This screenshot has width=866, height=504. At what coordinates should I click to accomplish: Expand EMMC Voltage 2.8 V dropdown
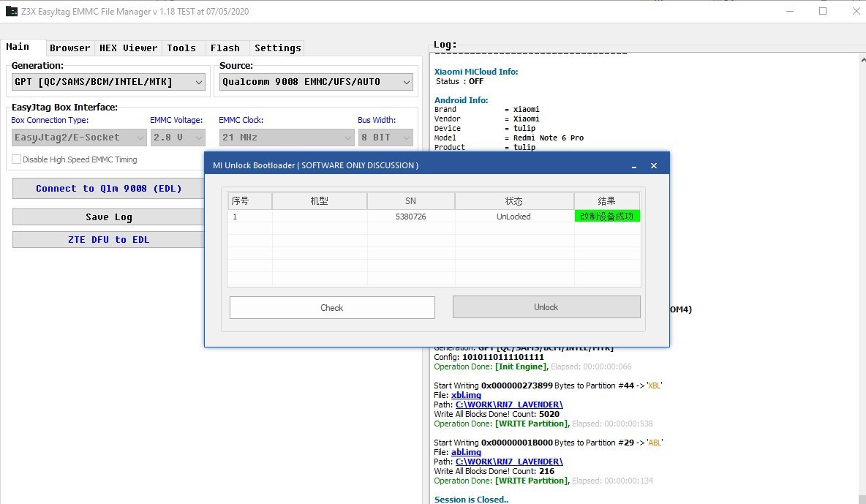pos(178,137)
